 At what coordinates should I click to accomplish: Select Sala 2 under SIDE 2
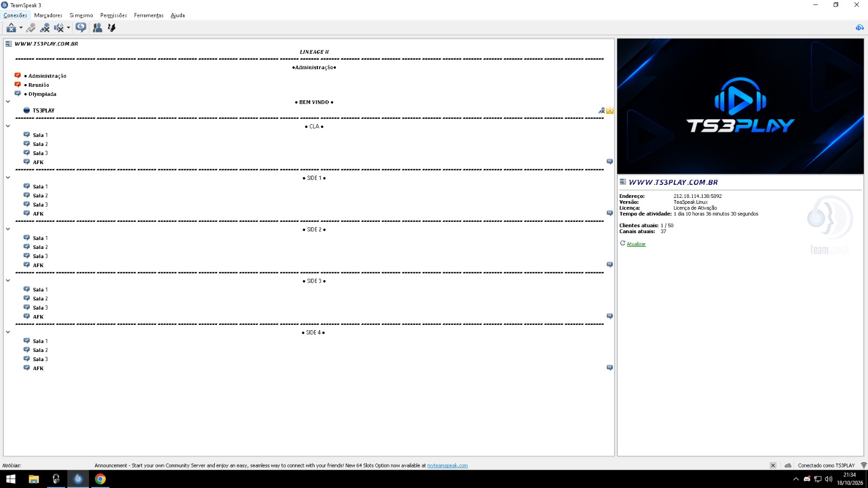40,247
